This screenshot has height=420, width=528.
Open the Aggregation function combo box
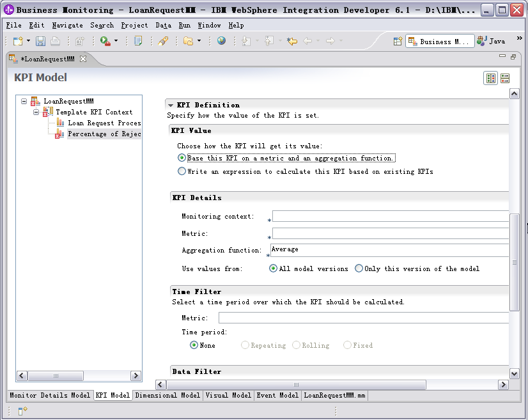[x=389, y=250]
